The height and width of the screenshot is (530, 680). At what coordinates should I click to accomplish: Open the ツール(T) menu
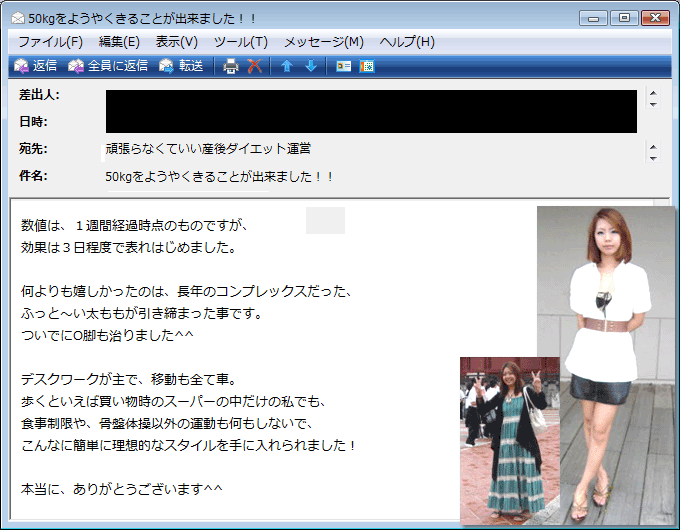click(x=241, y=42)
